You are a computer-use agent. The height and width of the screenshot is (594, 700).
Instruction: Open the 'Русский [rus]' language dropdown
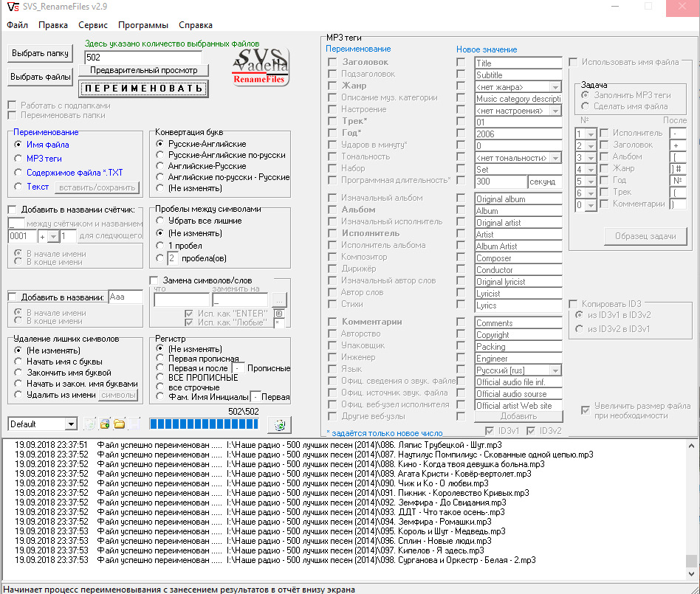click(555, 370)
